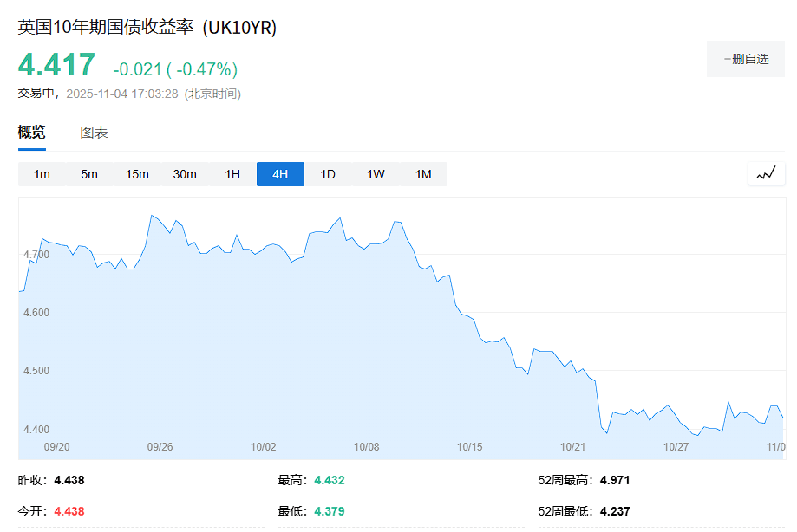Choose the 5m interval

[89, 174]
